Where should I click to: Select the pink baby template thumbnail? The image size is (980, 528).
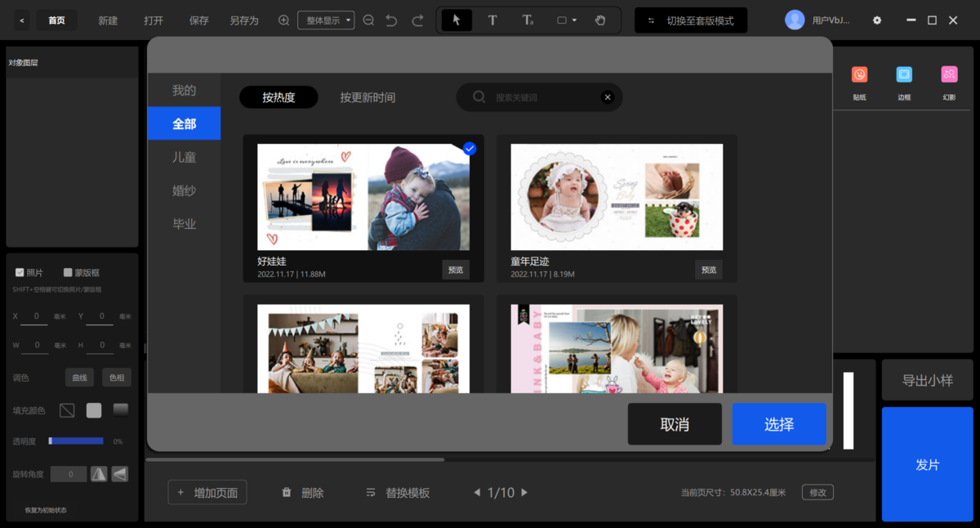tap(617, 349)
